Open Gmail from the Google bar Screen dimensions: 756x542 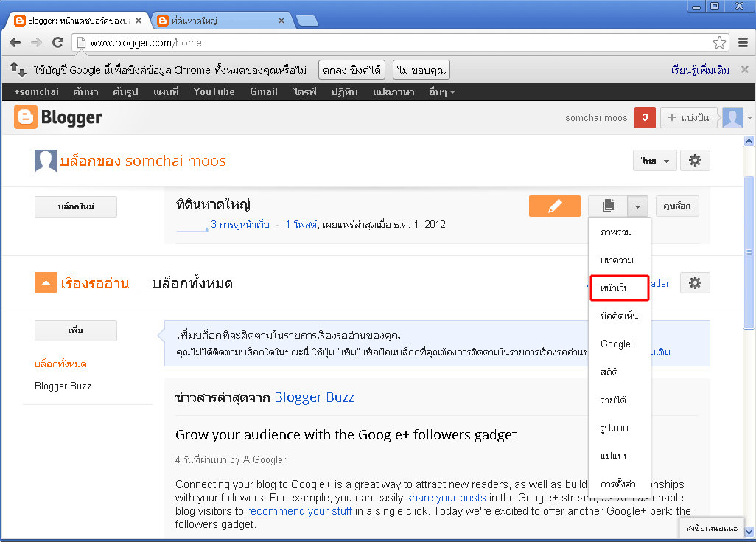click(264, 91)
